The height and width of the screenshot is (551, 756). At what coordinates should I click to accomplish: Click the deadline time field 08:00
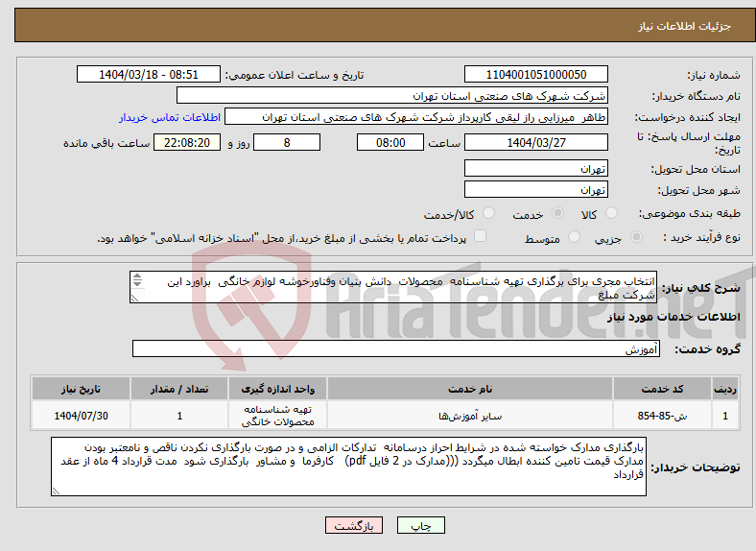coord(390,143)
